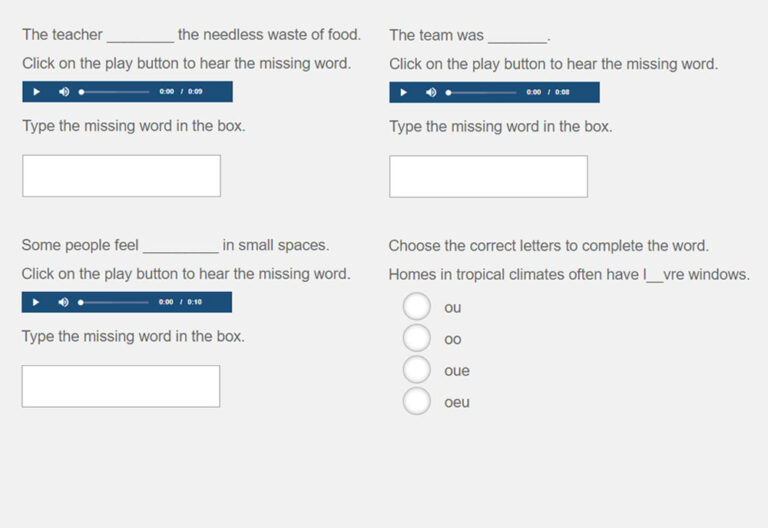Image resolution: width=768 pixels, height=528 pixels.
Task: Mute audio for small spaces sentence
Action: pyautogui.click(x=63, y=302)
